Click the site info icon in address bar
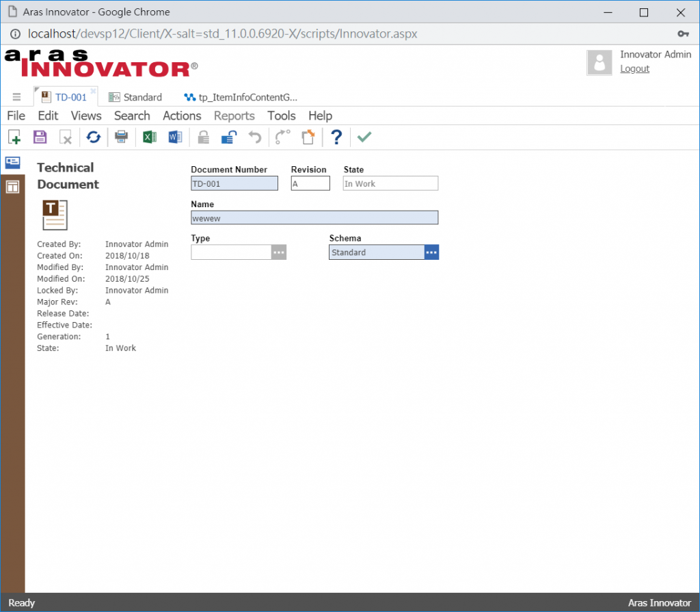Viewport: 700px width, 612px height. [x=15, y=34]
